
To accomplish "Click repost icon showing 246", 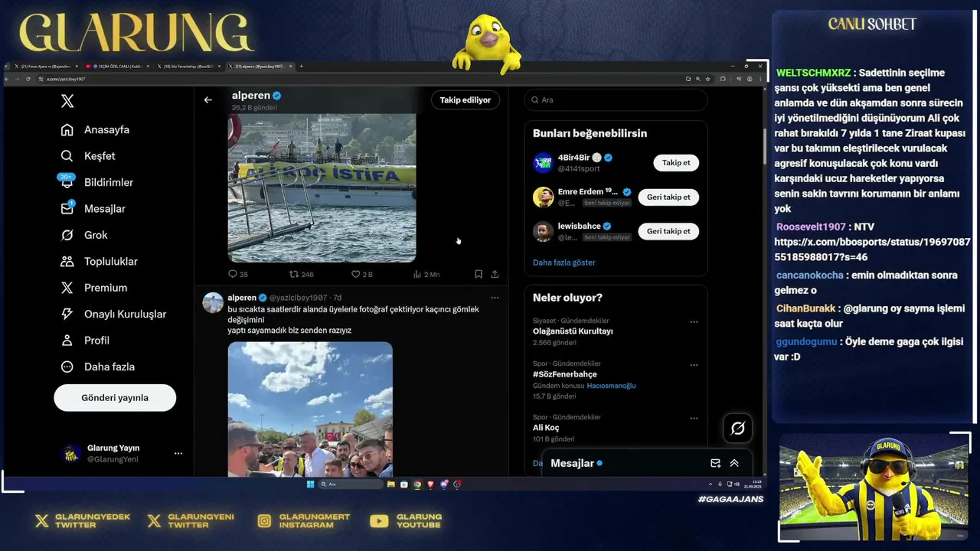I will (x=294, y=274).
